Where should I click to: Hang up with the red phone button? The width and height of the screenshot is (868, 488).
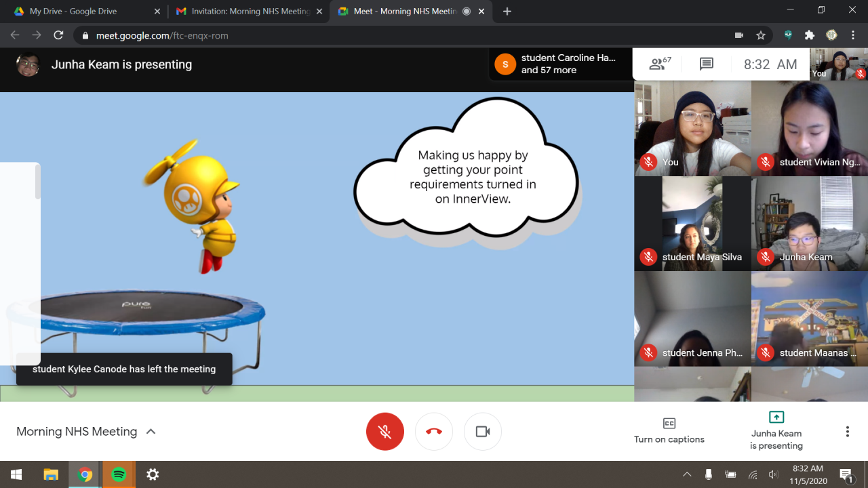[x=434, y=432]
